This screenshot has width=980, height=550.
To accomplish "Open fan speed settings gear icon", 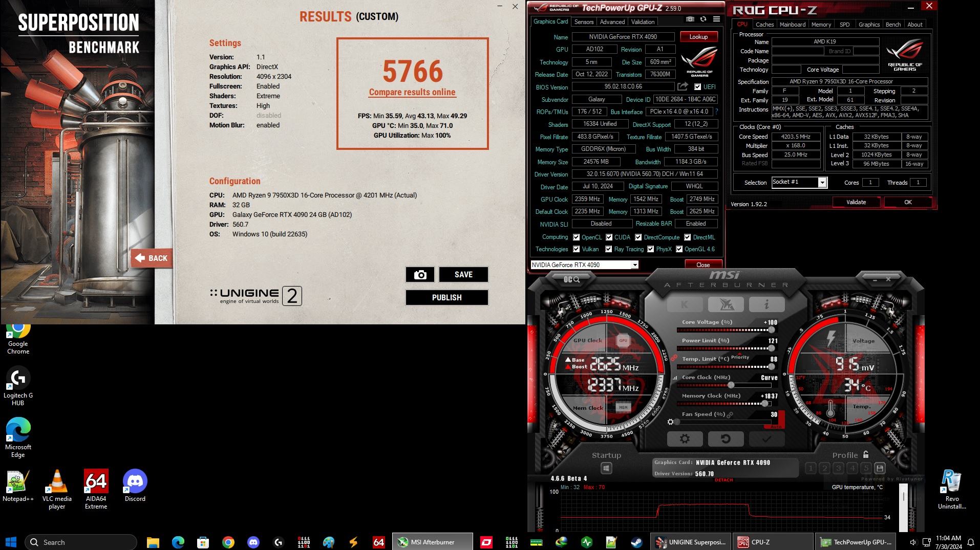I will pyautogui.click(x=670, y=422).
